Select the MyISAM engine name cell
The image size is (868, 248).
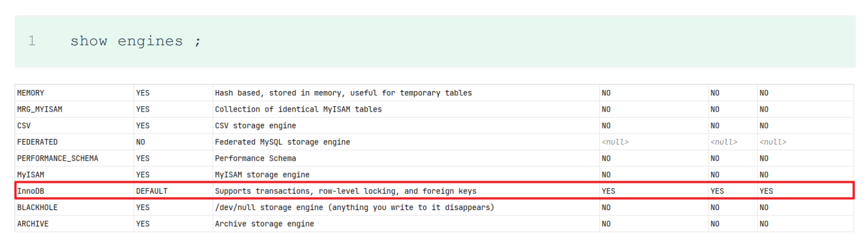[31, 175]
